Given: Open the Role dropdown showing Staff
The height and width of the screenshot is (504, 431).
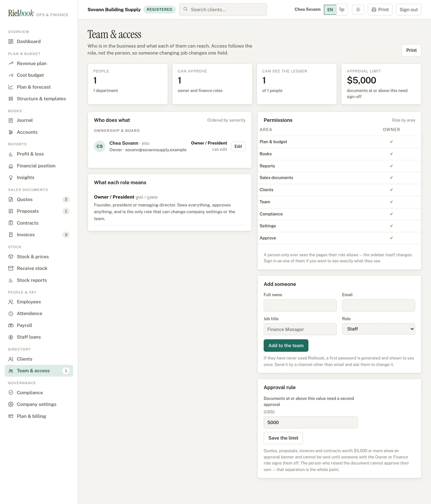Looking at the screenshot, I should 378,329.
